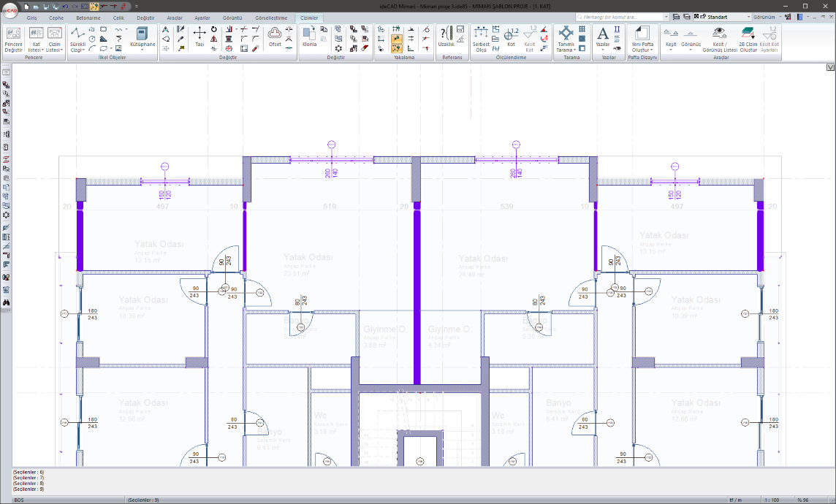Open the Betonarme tab
The width and height of the screenshot is (836, 504).
(88, 18)
